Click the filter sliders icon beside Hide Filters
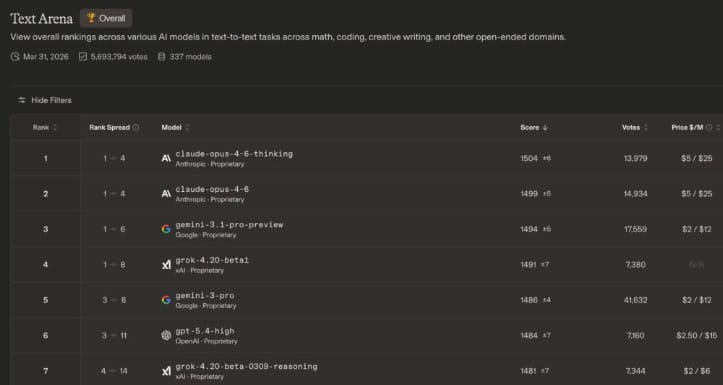Screen dimensions: 723x385 tap(22, 100)
